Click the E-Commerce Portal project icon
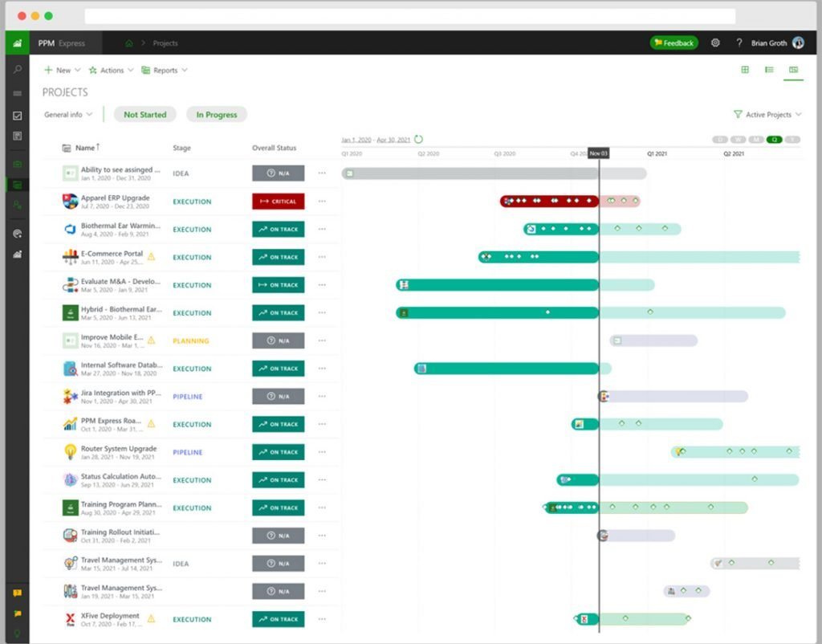The width and height of the screenshot is (822, 644). [x=71, y=256]
